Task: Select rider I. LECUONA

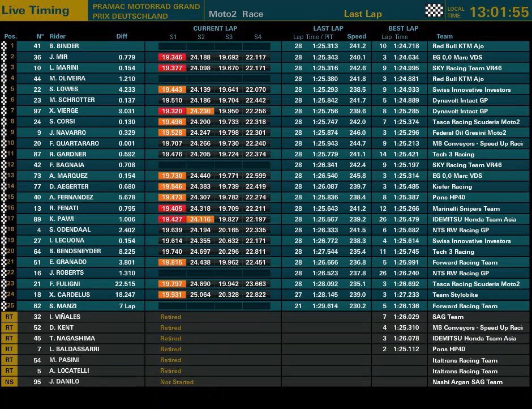Action: [67, 241]
